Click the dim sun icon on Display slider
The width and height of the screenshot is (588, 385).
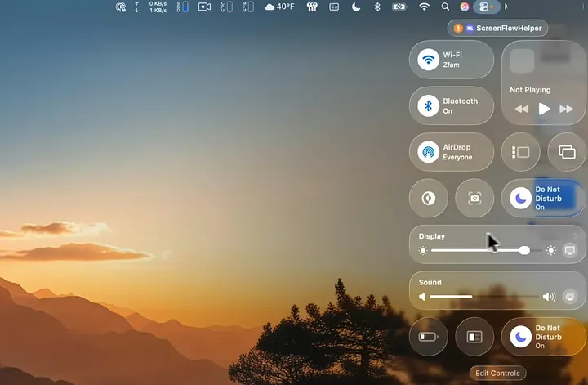pos(423,251)
